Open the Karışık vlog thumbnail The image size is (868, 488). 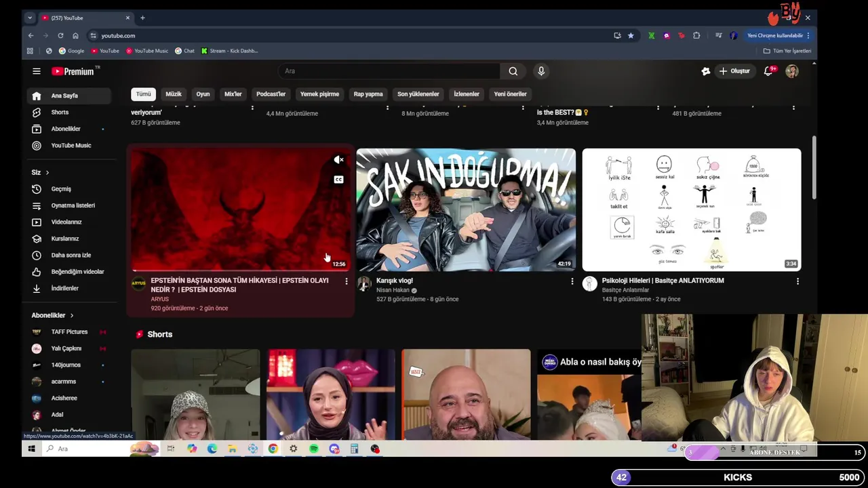(466, 209)
